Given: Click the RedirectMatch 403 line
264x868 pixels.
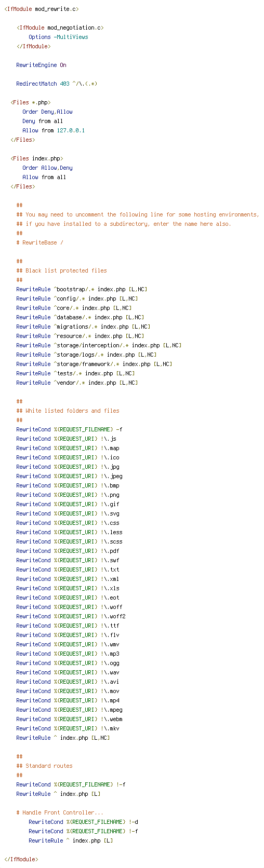Looking at the screenshot, I should tap(57, 84).
